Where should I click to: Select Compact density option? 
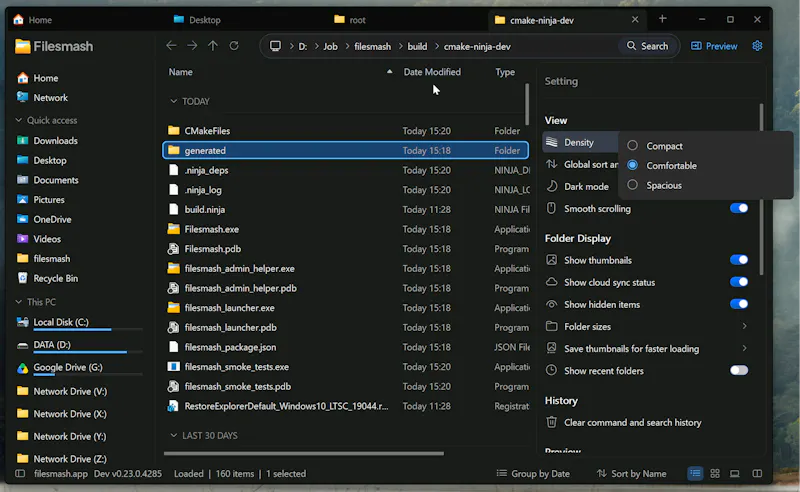[x=633, y=145]
